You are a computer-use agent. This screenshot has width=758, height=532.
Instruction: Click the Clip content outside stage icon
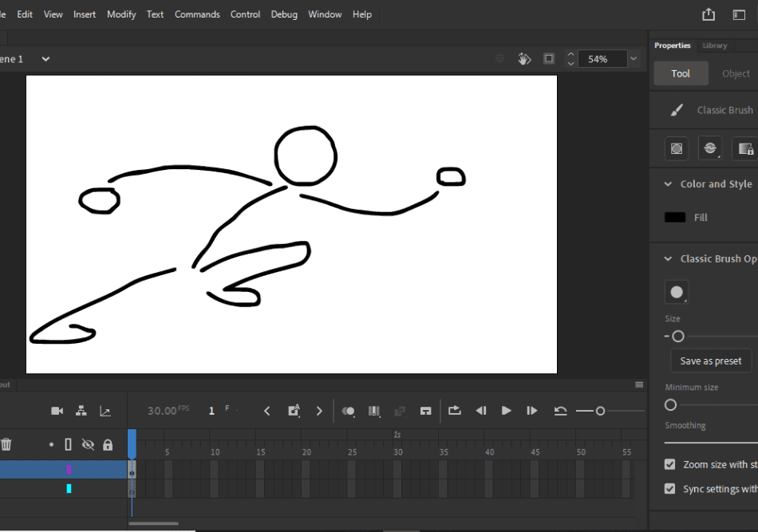[549, 59]
